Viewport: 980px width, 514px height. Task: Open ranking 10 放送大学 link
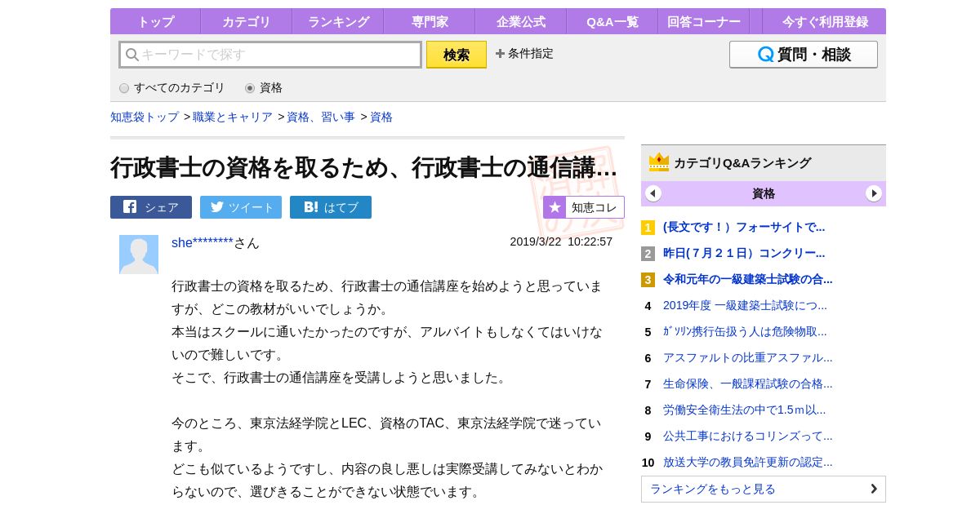coord(748,462)
